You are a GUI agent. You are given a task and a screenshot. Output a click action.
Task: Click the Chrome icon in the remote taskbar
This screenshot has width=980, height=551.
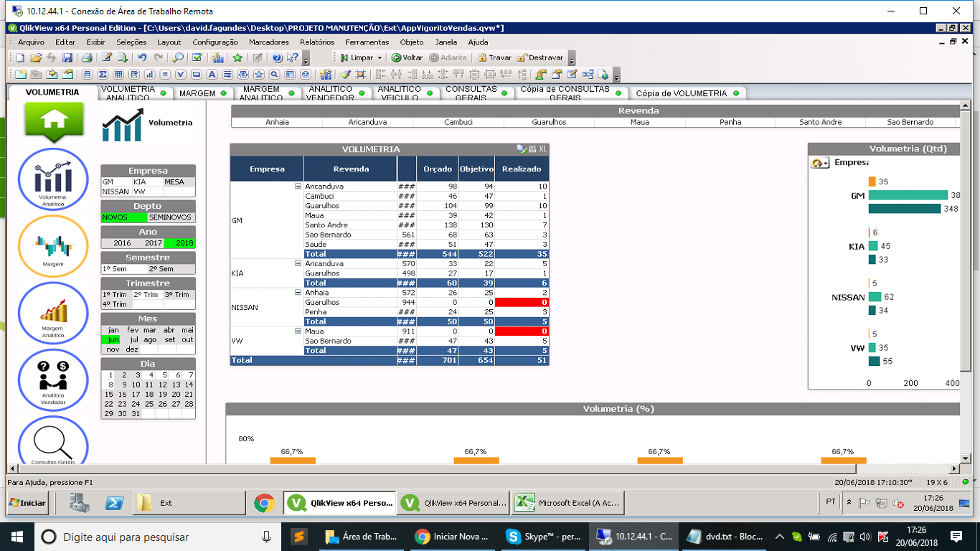click(x=264, y=503)
